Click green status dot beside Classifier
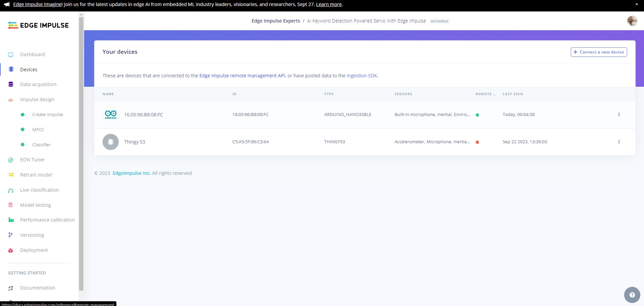The image size is (644, 306). pyautogui.click(x=23, y=145)
